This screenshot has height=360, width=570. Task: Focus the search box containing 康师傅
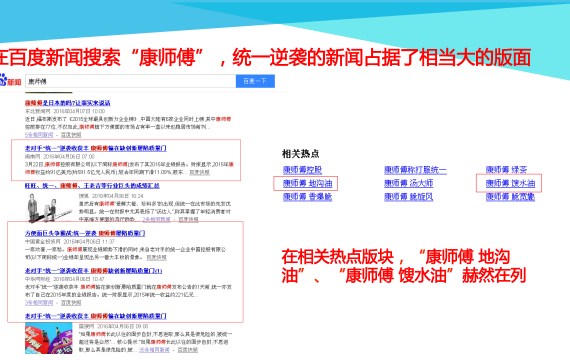coord(131,81)
